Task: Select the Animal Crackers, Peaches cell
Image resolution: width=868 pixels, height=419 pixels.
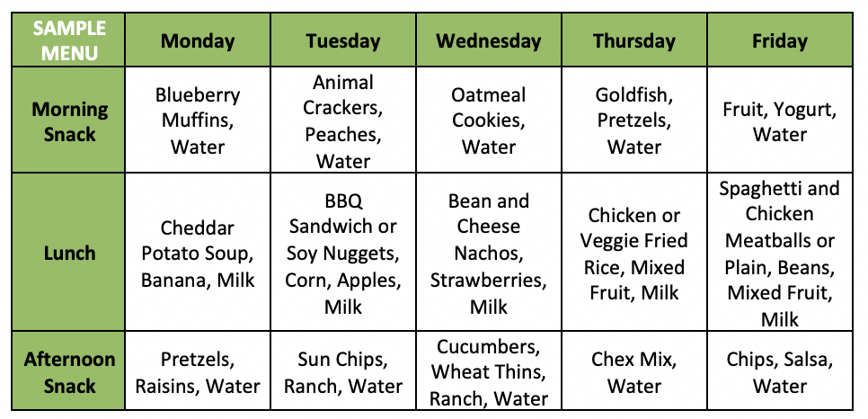Action: tap(343, 121)
